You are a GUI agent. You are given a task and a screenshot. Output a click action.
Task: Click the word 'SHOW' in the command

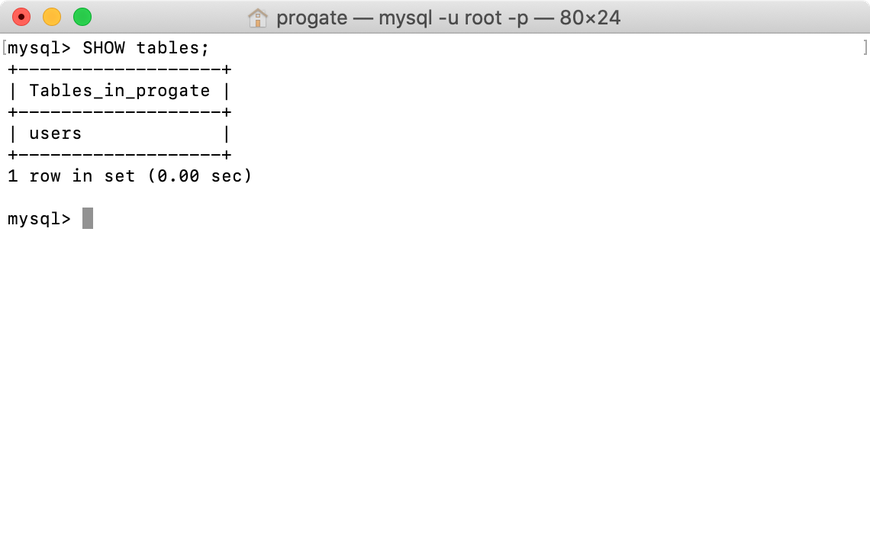pyautogui.click(x=104, y=48)
